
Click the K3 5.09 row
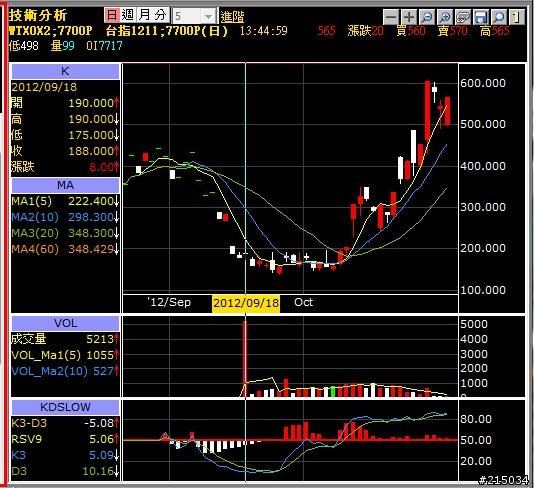click(65, 455)
